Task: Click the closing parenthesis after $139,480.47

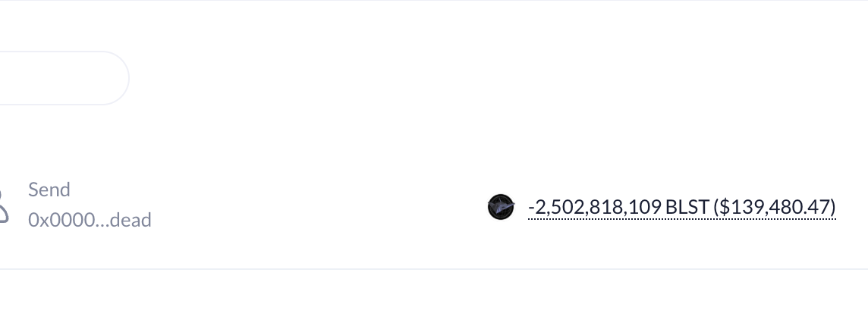Action: pyautogui.click(x=832, y=207)
